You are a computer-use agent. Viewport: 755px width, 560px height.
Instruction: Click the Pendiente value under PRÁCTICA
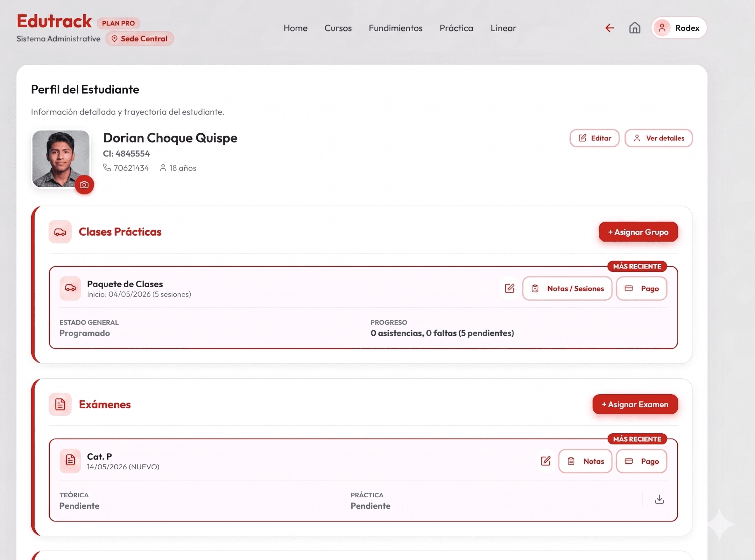[370, 506]
